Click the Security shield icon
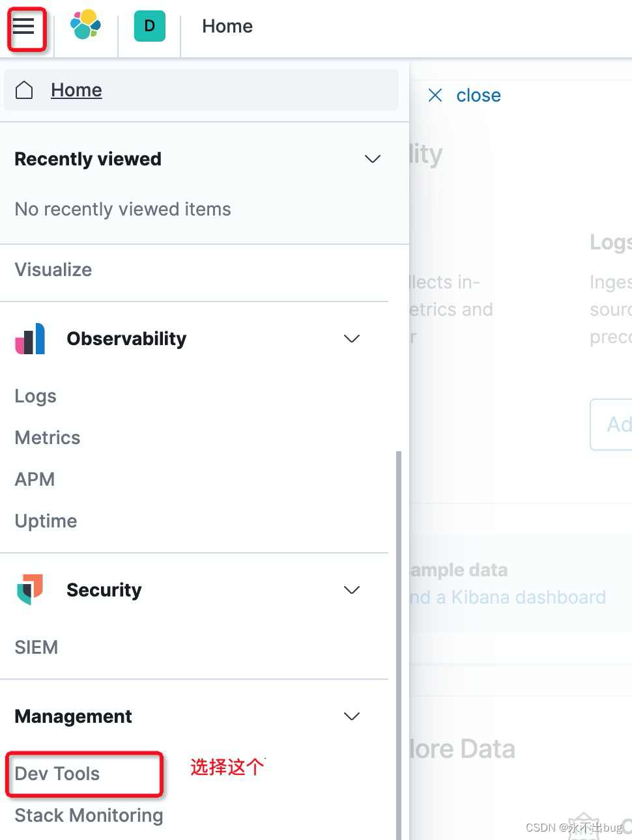This screenshot has height=840, width=632. point(30,589)
